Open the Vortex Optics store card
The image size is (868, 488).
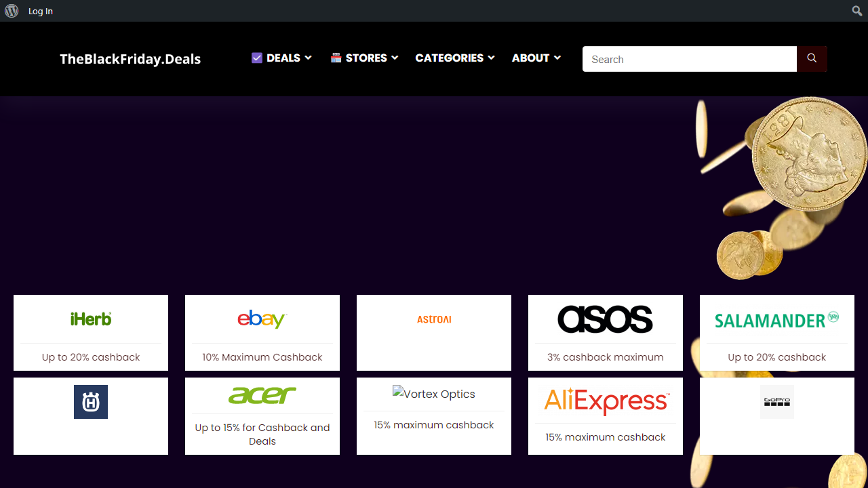click(434, 394)
